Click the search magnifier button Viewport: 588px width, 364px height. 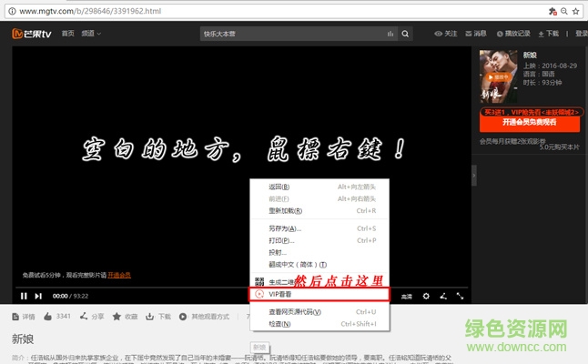[x=405, y=34]
